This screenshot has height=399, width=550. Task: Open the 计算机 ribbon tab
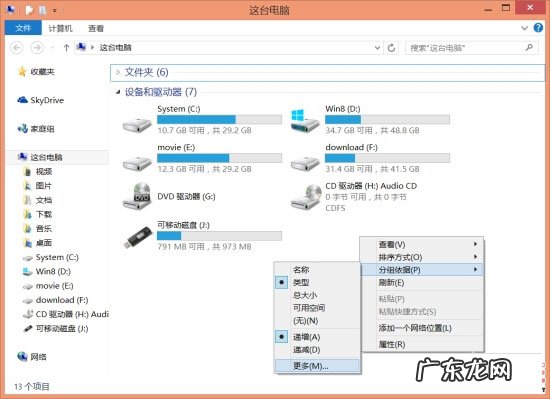pos(60,28)
